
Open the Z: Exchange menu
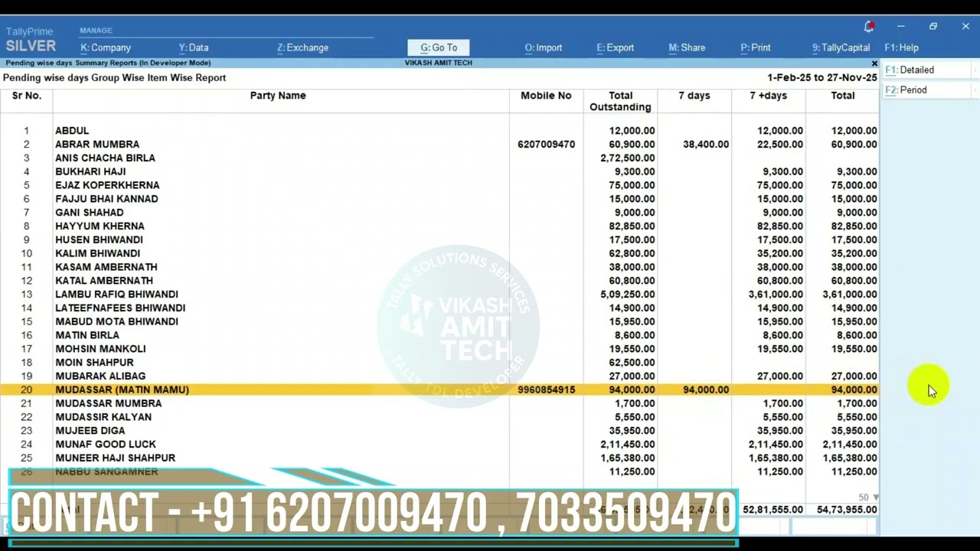point(302,47)
